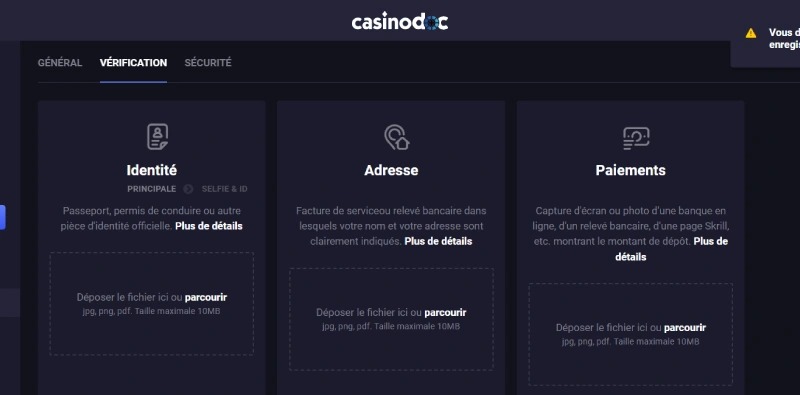The width and height of the screenshot is (800, 395).
Task: Click the blue sidebar button at left edge
Action: pos(3,217)
